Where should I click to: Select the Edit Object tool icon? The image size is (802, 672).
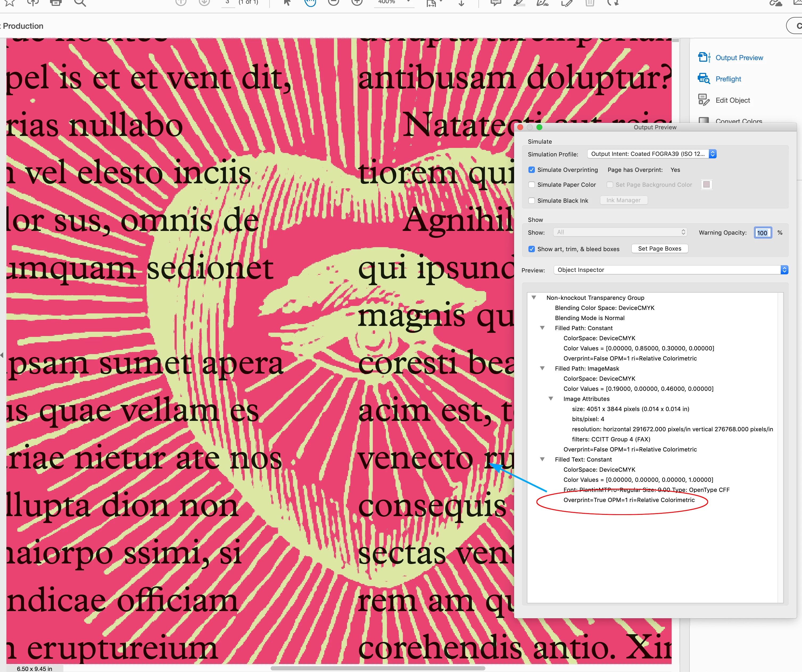(704, 100)
